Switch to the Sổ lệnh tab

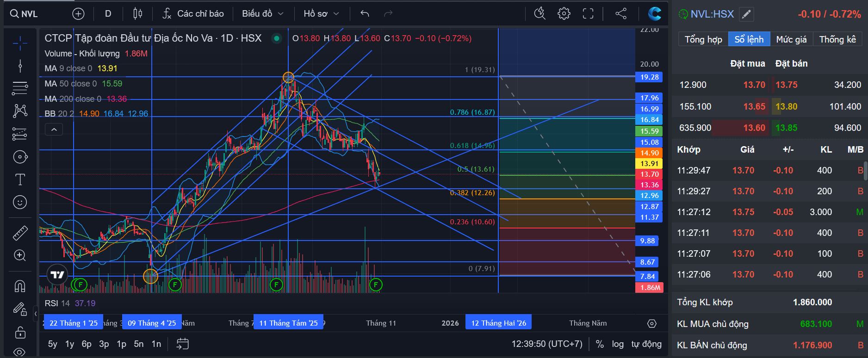tap(749, 39)
